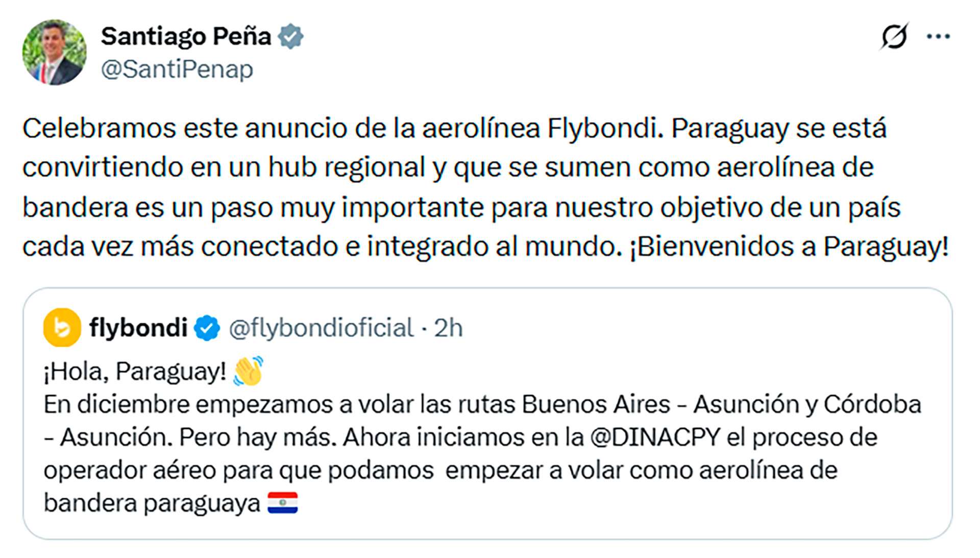The image size is (980, 558).
Task: Click the Santiago Peña display name
Action: 186,36
